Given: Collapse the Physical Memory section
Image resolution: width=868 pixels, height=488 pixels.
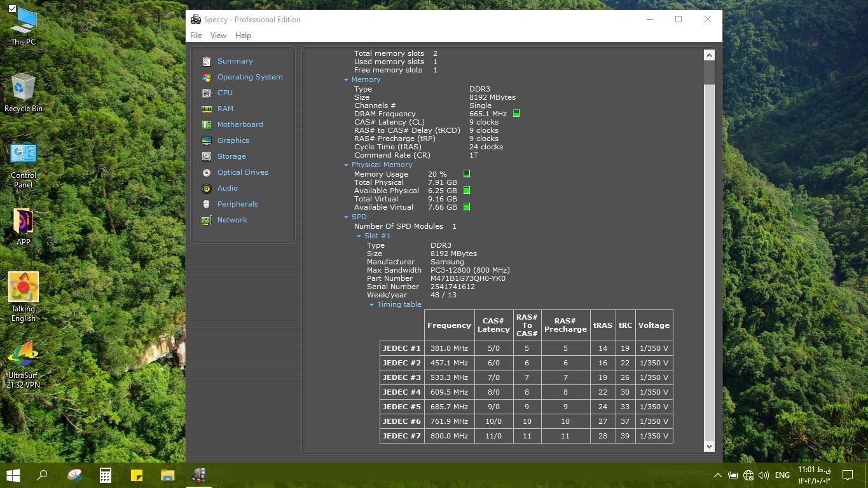Looking at the screenshot, I should click(346, 165).
